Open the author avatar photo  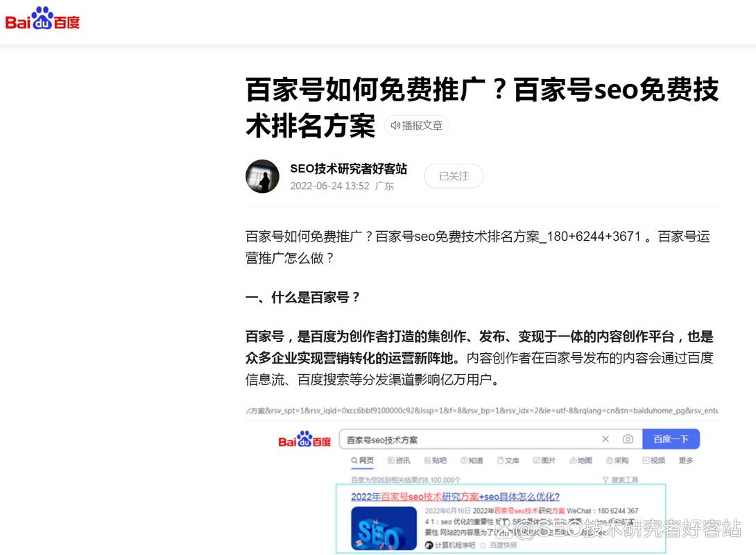click(262, 176)
